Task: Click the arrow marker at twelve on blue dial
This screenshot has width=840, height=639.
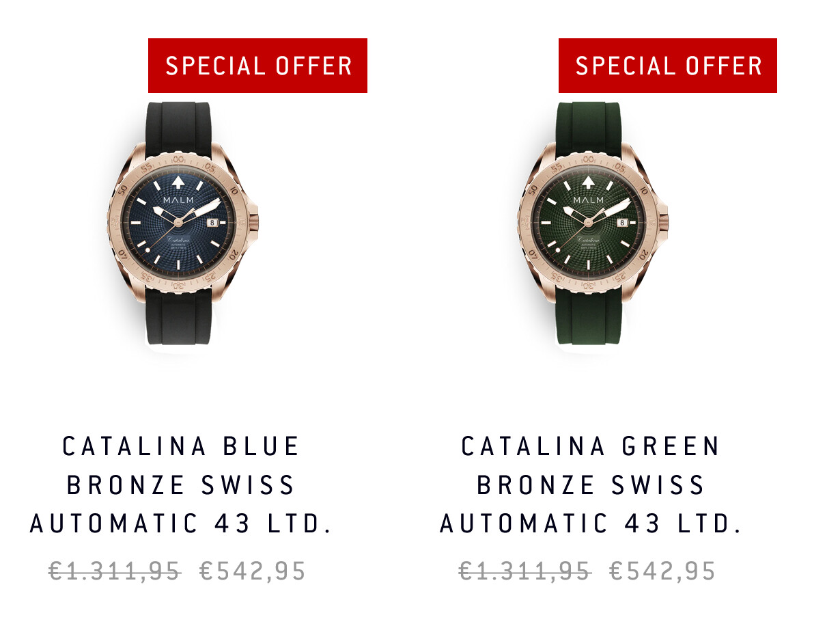Action: tap(178, 181)
